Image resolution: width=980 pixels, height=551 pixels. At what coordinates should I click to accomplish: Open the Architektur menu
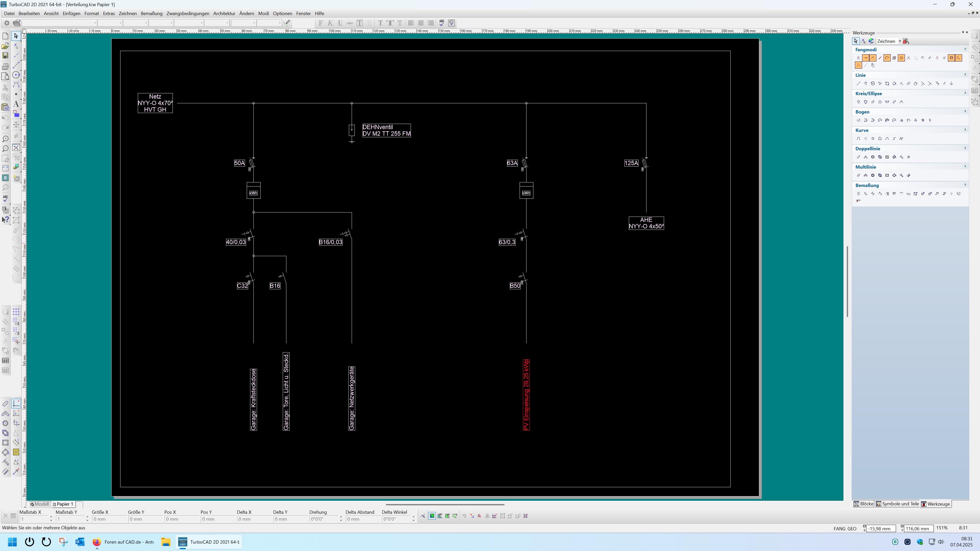tap(224, 13)
